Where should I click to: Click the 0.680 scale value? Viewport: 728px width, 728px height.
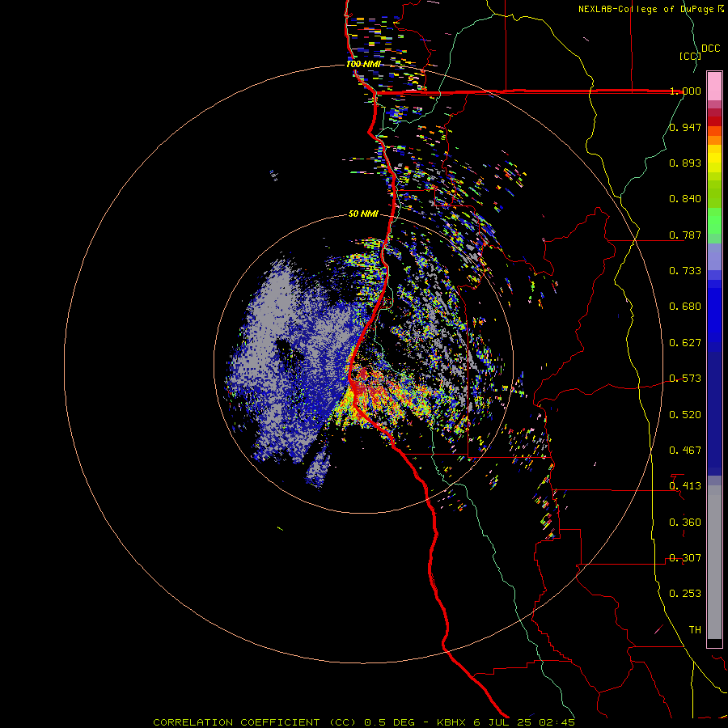pyautogui.click(x=685, y=307)
